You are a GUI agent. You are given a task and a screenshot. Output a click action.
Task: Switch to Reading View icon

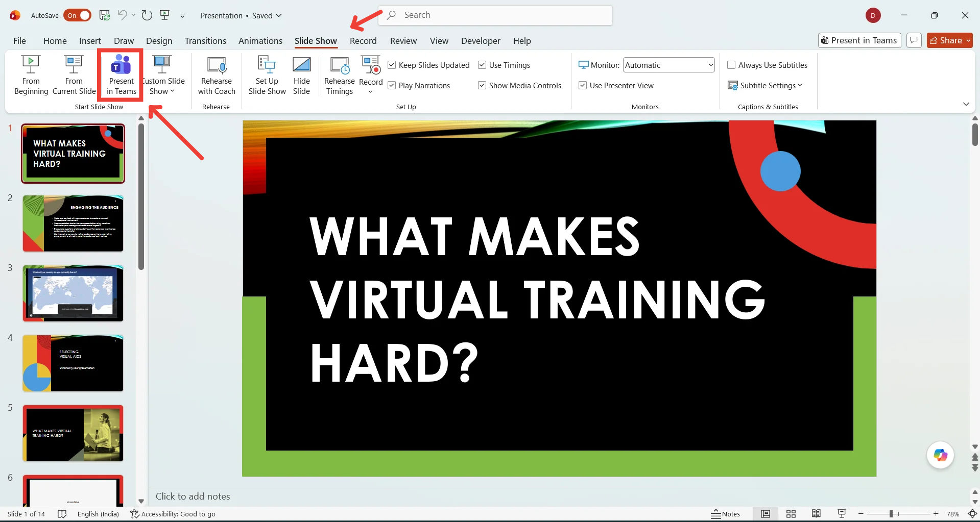[x=816, y=514]
